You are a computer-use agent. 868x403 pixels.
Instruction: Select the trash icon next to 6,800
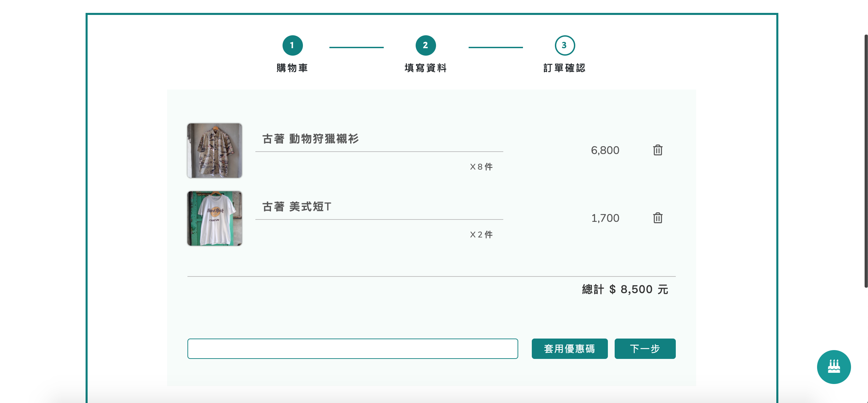(658, 150)
